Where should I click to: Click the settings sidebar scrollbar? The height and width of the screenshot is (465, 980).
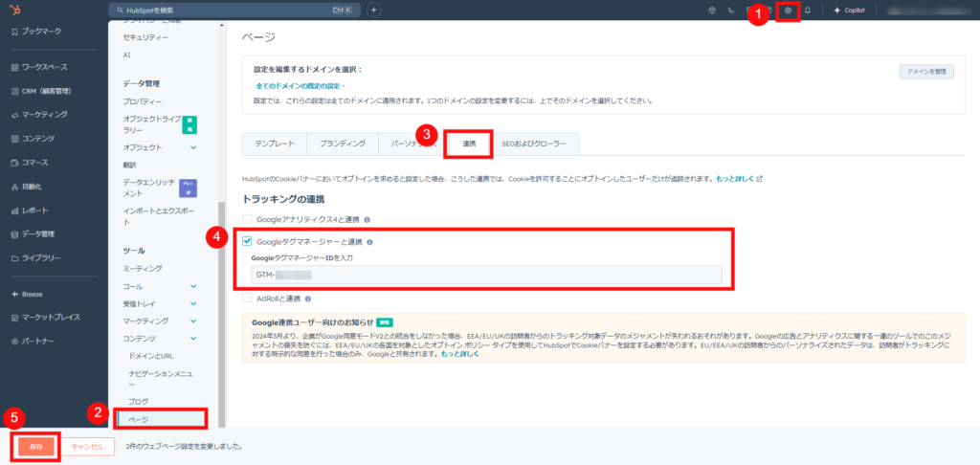pyautogui.click(x=221, y=314)
